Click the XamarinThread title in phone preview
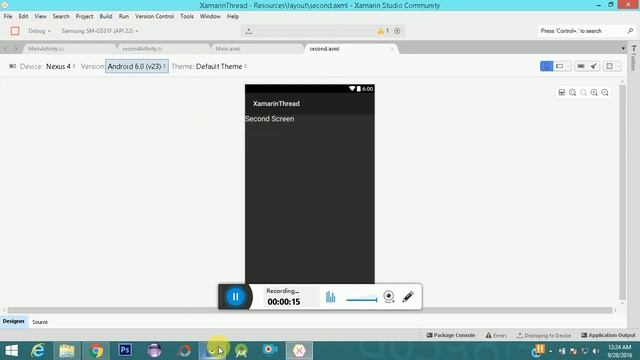640x360 pixels. coord(276,104)
